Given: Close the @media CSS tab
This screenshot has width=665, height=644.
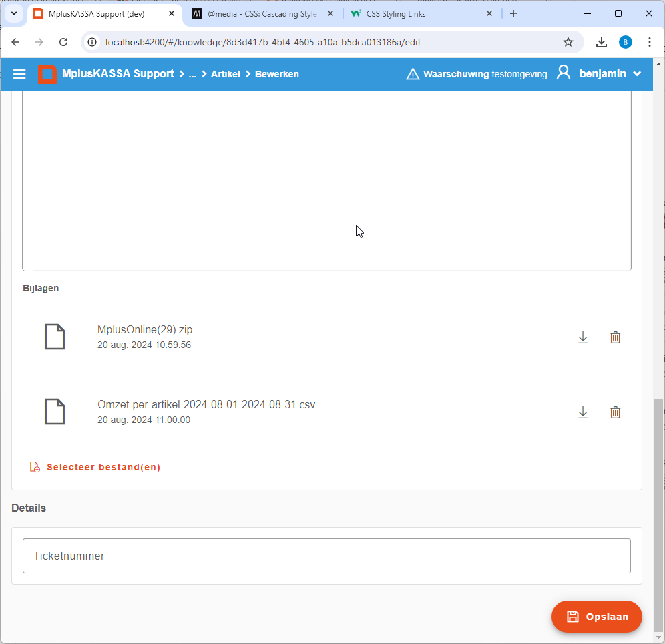Looking at the screenshot, I should tap(330, 13).
